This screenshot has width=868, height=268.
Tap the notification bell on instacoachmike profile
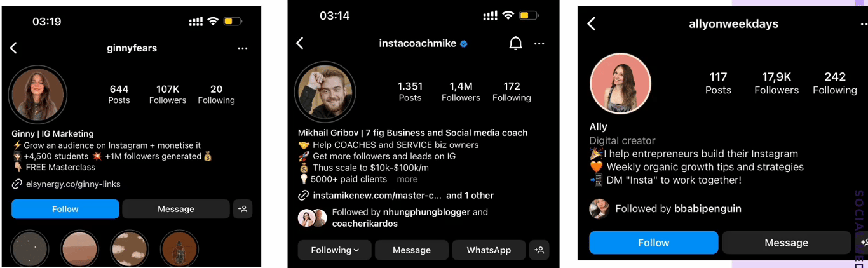tap(515, 43)
